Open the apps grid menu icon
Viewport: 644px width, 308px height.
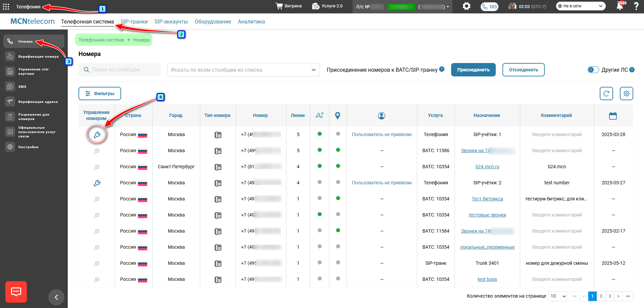(6, 7)
